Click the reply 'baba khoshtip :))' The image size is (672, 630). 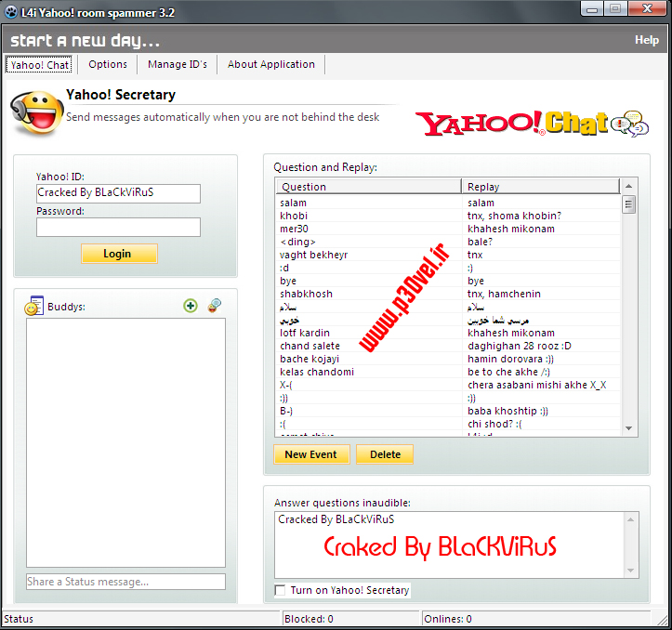pyautogui.click(x=507, y=411)
